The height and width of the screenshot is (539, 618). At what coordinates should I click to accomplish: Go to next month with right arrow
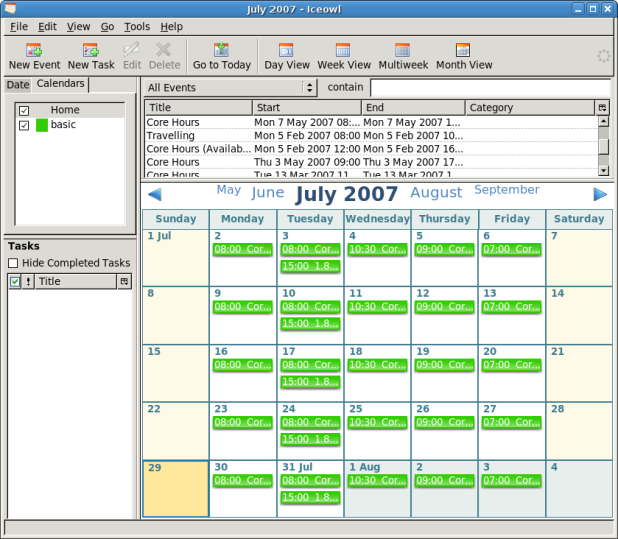tap(600, 194)
